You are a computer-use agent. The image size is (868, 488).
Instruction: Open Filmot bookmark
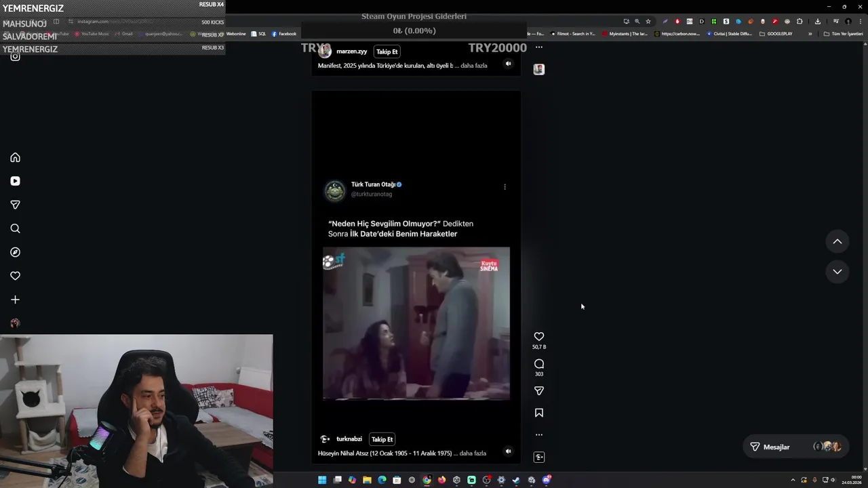click(x=573, y=34)
